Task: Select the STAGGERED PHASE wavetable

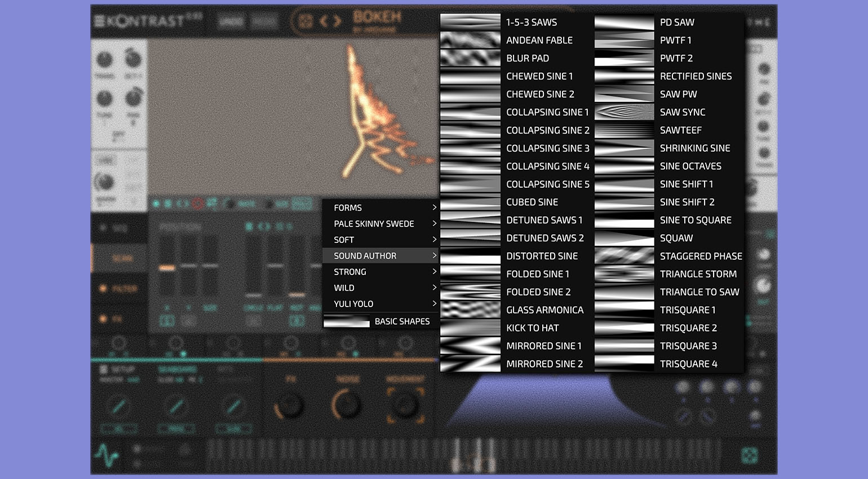Action: click(x=701, y=256)
